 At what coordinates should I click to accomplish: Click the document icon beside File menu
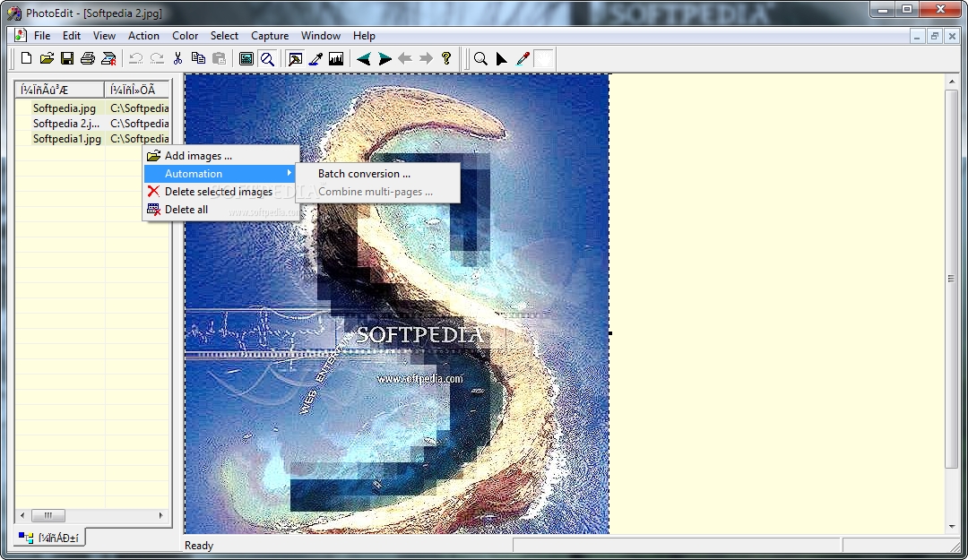tap(21, 35)
